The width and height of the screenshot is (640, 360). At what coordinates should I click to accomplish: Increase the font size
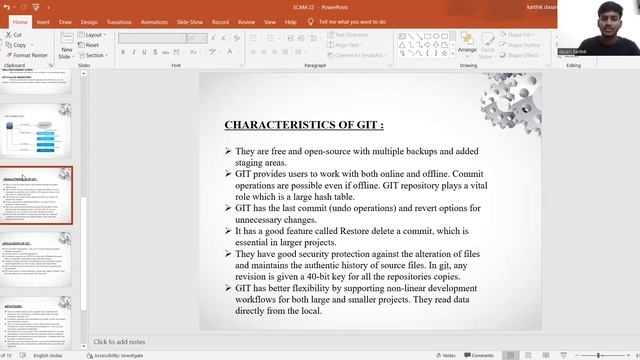tap(213, 38)
